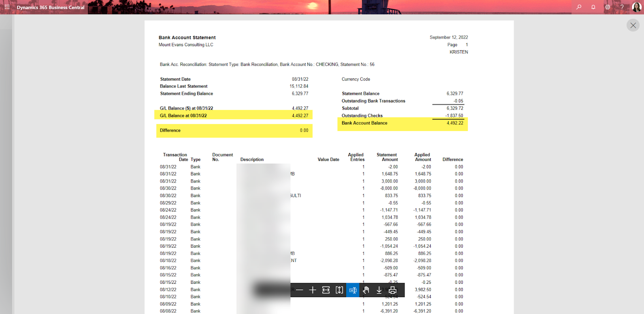
Task: Click Outstanding Bank Transactions label
Action: point(374,101)
